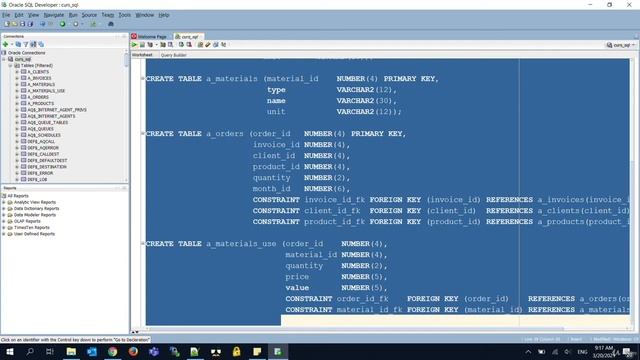Click the green Back navigation icon
This screenshot has width=640, height=360.
point(62,24)
